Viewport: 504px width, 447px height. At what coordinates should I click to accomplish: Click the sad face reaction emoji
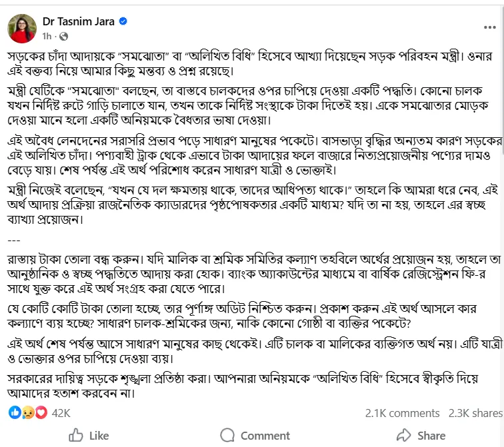click(28, 413)
